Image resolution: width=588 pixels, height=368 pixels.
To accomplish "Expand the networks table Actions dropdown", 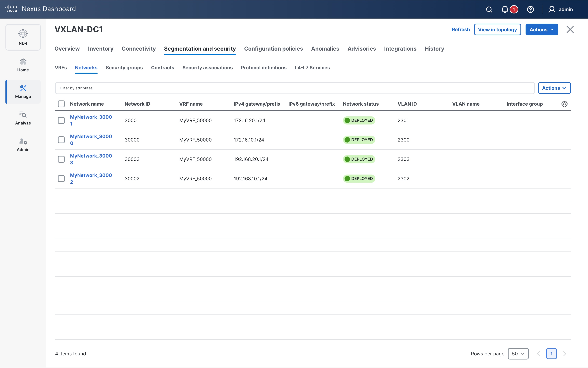I will click(554, 88).
